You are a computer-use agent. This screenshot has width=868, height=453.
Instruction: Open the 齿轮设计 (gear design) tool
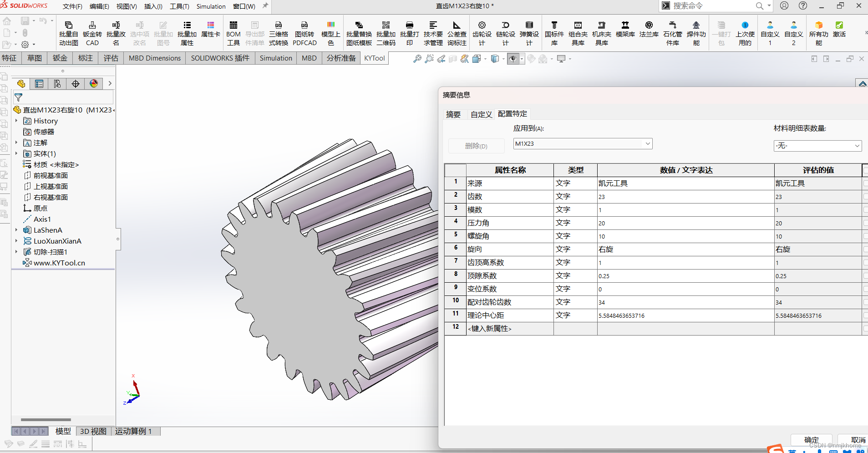[x=482, y=33]
